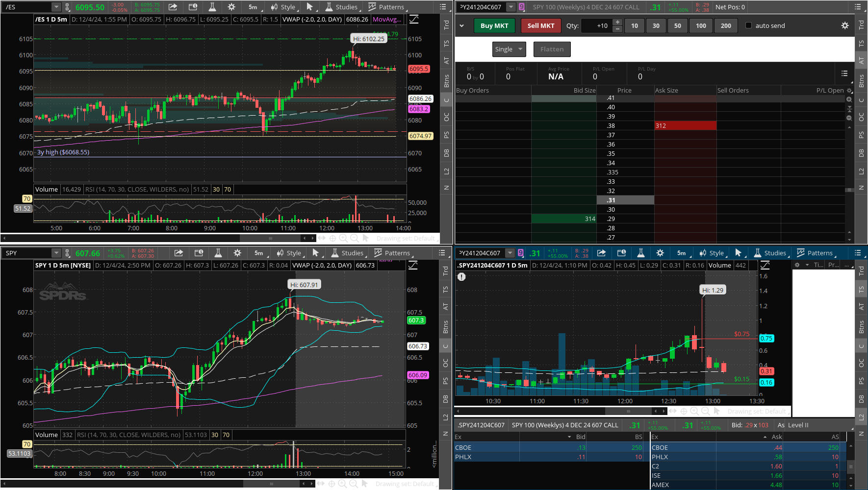
Task: Toggle the L2 sidebar button of the /ES chart
Action: (446, 171)
